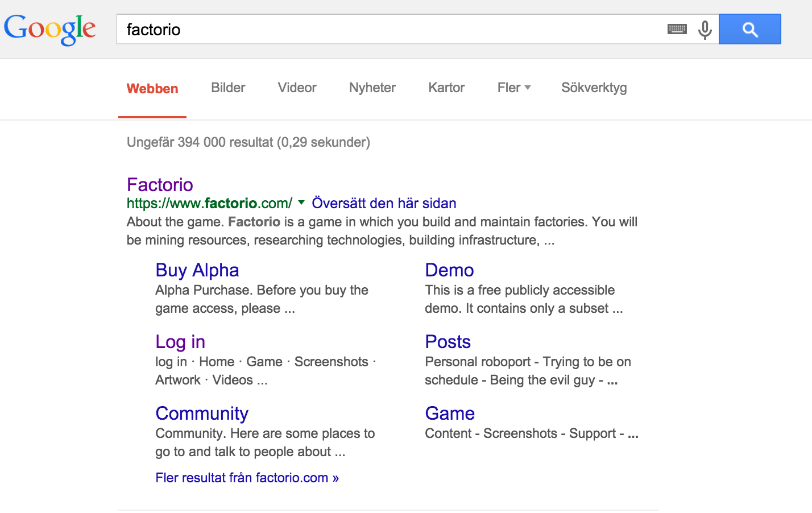Click the Ungefär 394 000 resultat text
This screenshot has width=812, height=513.
[248, 142]
